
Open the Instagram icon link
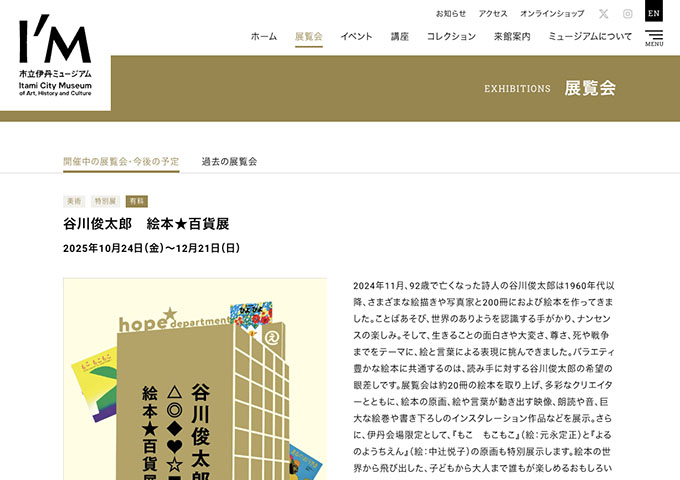pos(628,14)
